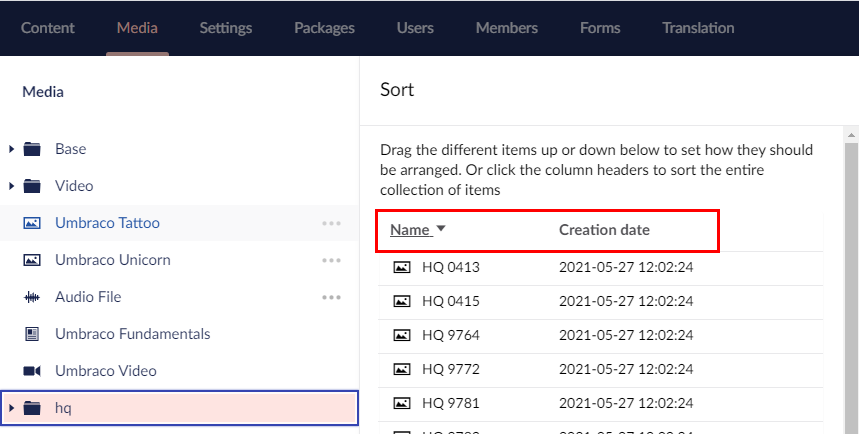Go to the Translation tab
Viewport: 859px width, 434px height.
click(698, 28)
